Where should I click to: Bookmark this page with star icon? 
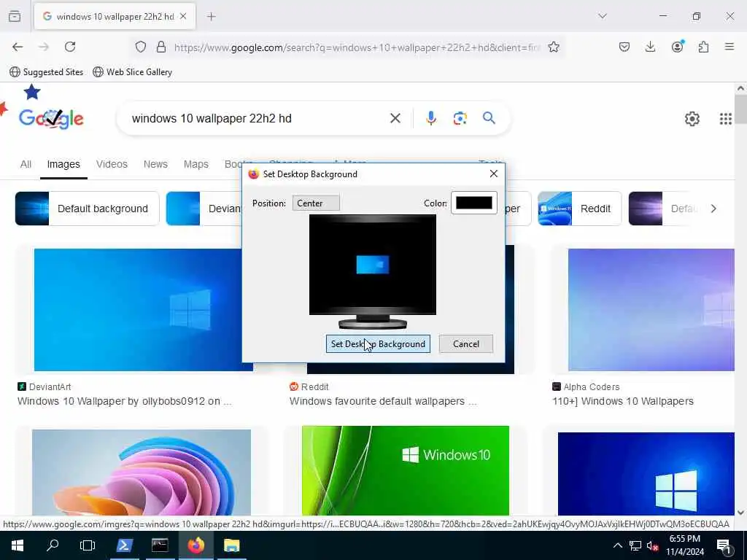[x=554, y=47]
